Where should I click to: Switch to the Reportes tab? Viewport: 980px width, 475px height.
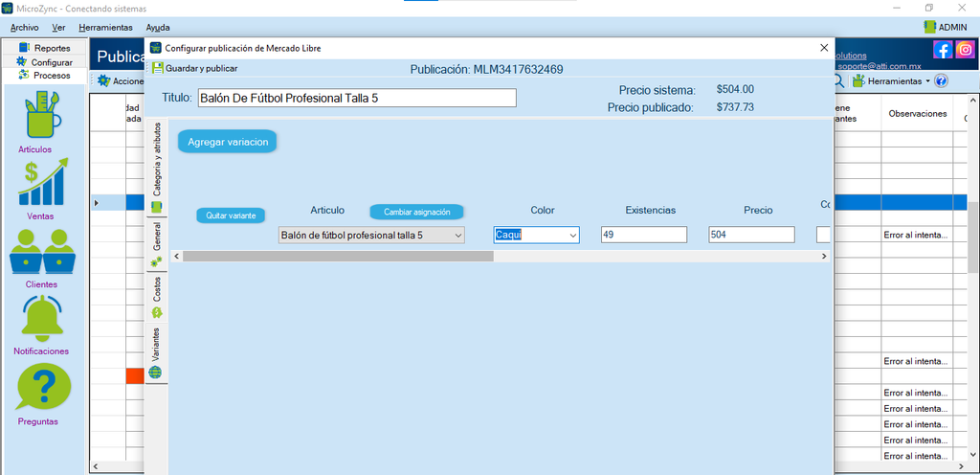(x=45, y=48)
